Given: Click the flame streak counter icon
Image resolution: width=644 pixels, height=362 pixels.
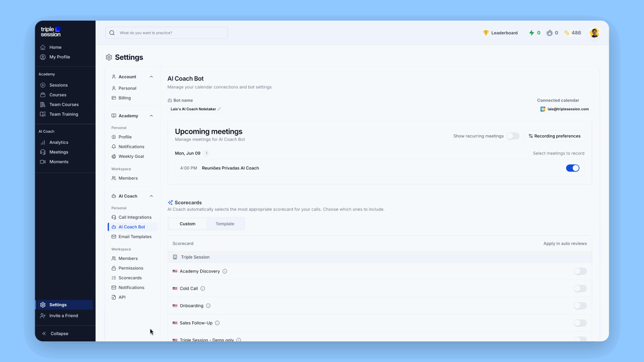Looking at the screenshot, I should 549,33.
